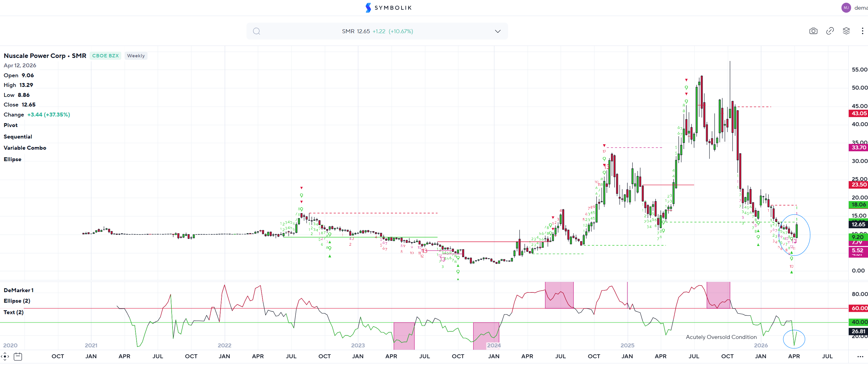Click the Pivot indicator label
The height and width of the screenshot is (370, 868).
coord(11,125)
